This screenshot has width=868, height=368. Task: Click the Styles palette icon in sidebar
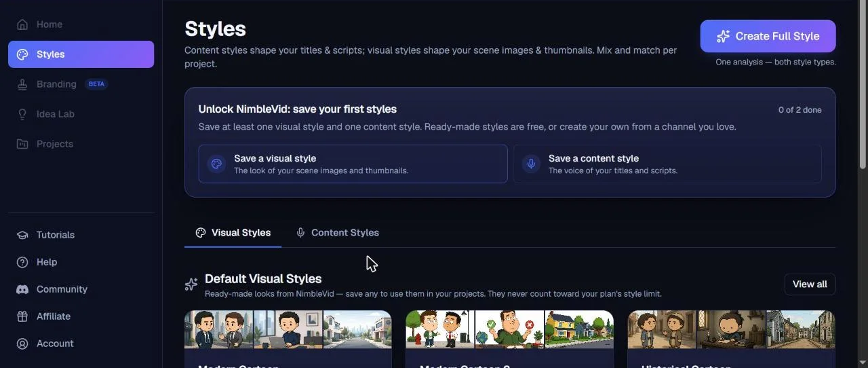22,54
